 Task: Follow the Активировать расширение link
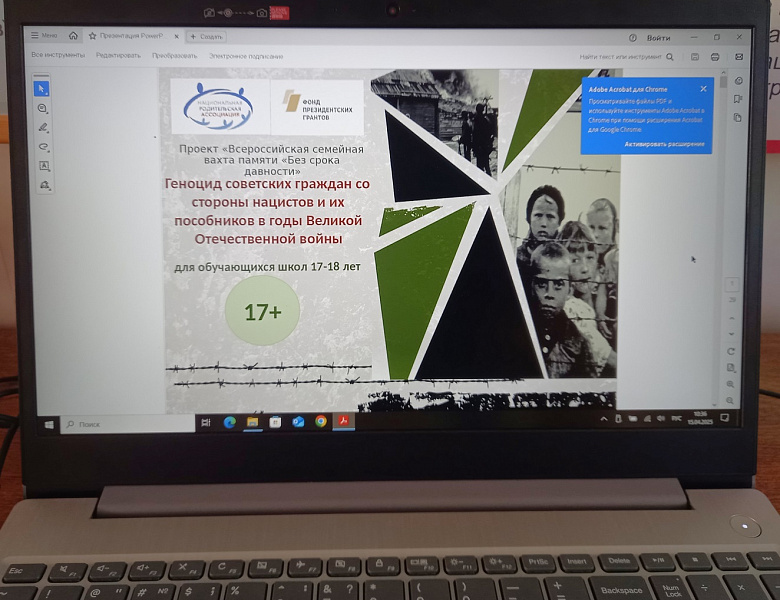(x=664, y=144)
